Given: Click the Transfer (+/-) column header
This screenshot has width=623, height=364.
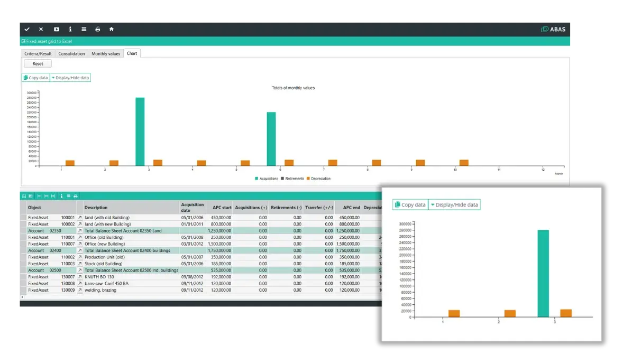Looking at the screenshot, I should coord(319,208).
